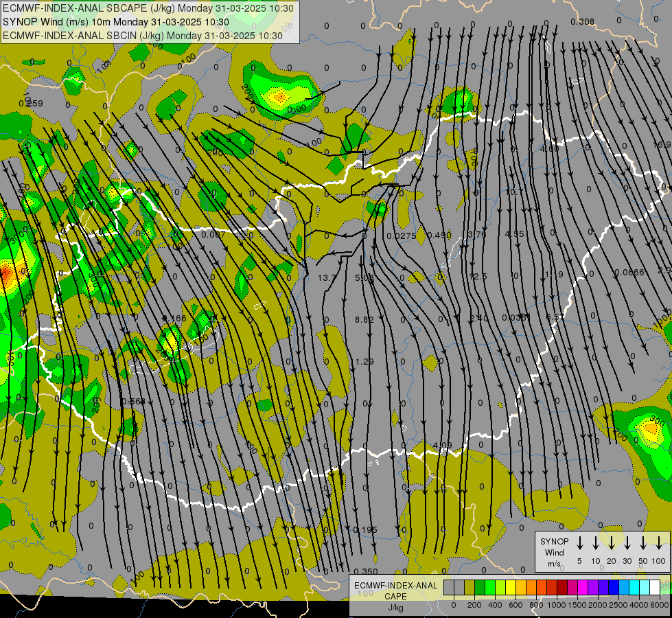Click the map value '0.259'
672x618 pixels.
pyautogui.click(x=31, y=104)
